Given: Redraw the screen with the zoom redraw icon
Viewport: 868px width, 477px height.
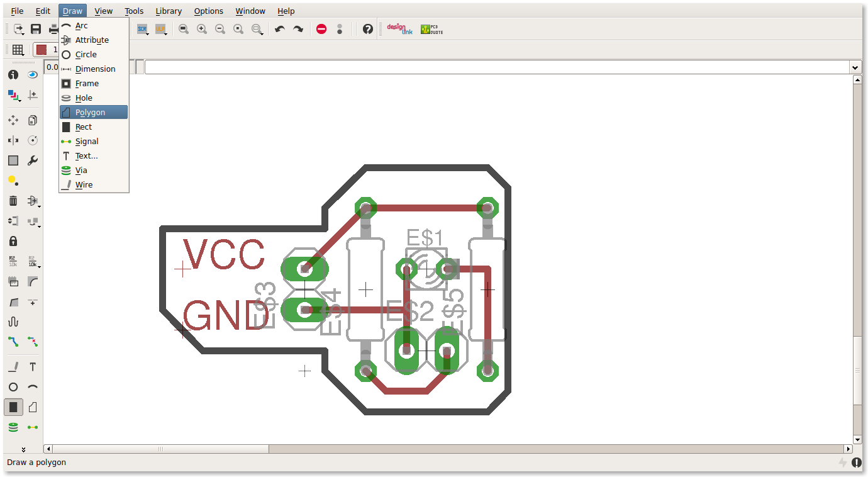Looking at the screenshot, I should (238, 29).
